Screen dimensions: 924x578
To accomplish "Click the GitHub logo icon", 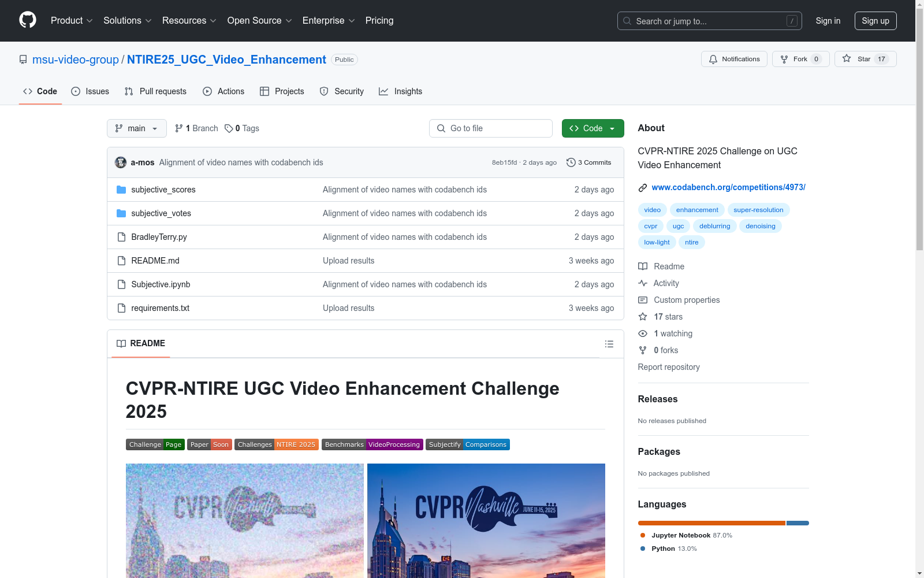I will [28, 20].
